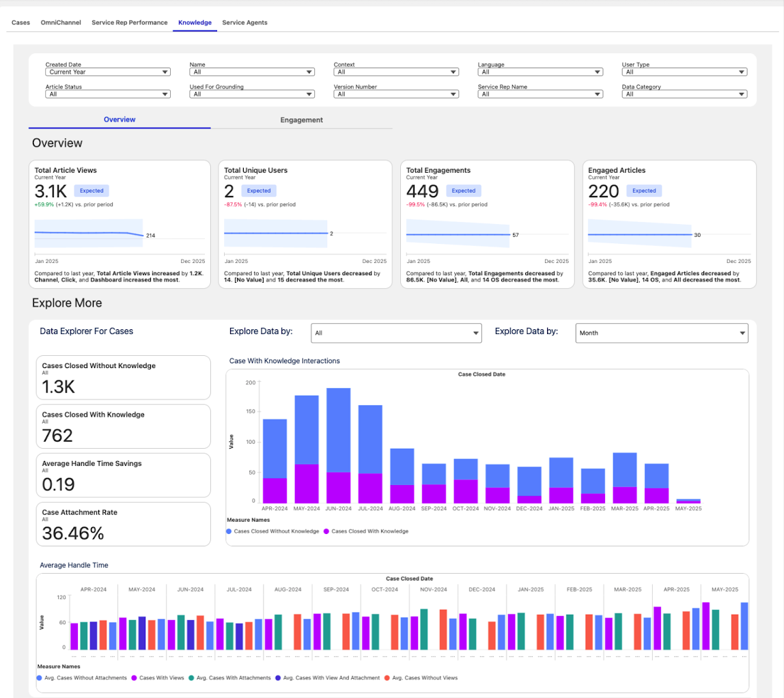This screenshot has width=784, height=698.
Task: Expand the Article Status filter dropdown
Action: [107, 94]
